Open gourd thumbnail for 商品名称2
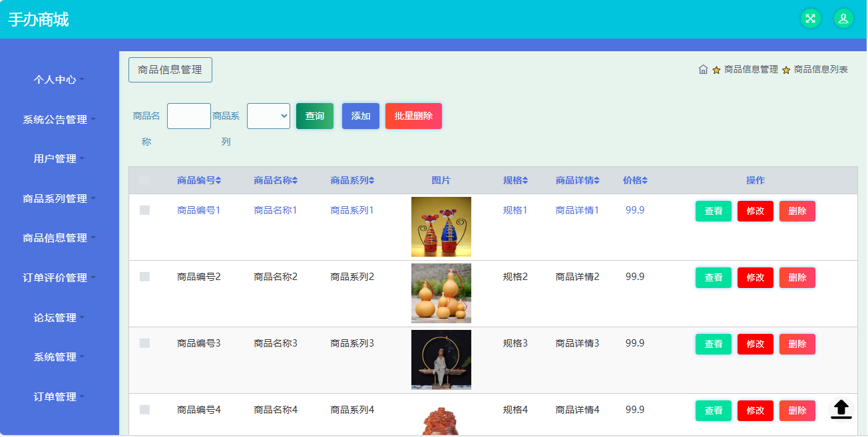This screenshot has width=868, height=437. (x=441, y=293)
